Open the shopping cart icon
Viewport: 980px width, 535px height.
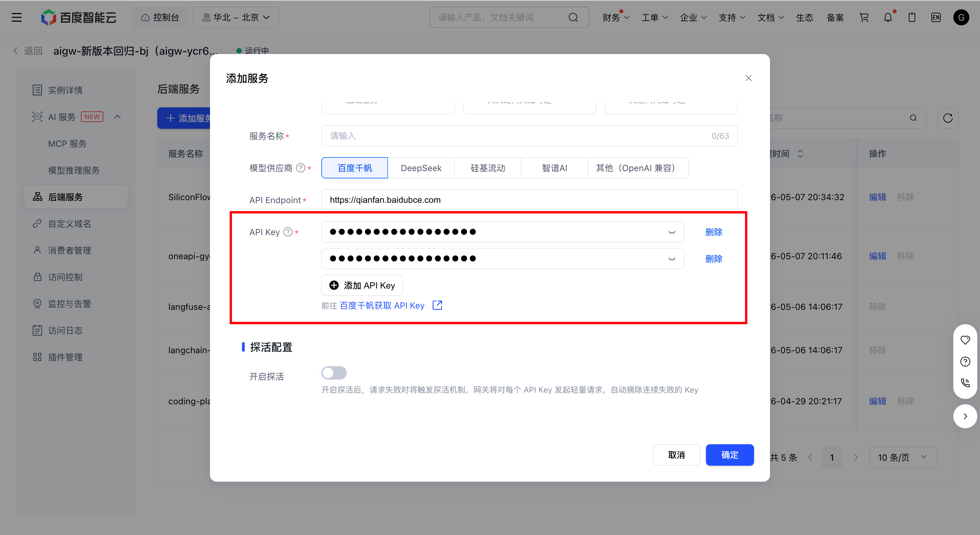(x=864, y=18)
